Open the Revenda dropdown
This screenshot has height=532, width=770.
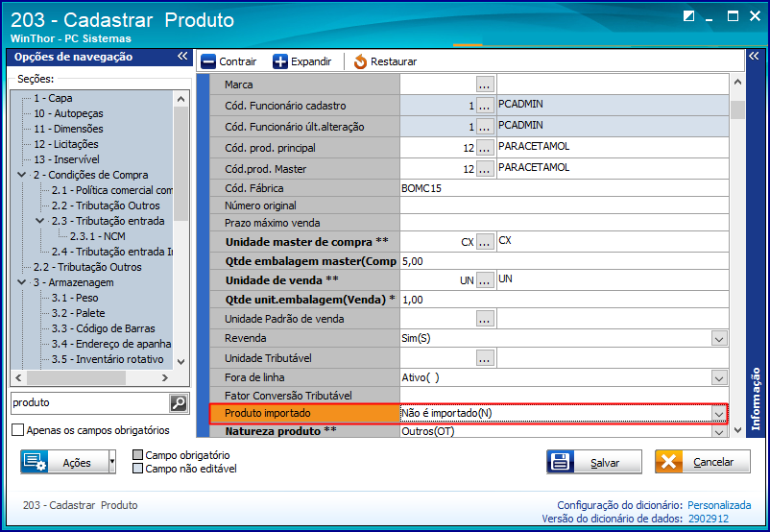[719, 338]
